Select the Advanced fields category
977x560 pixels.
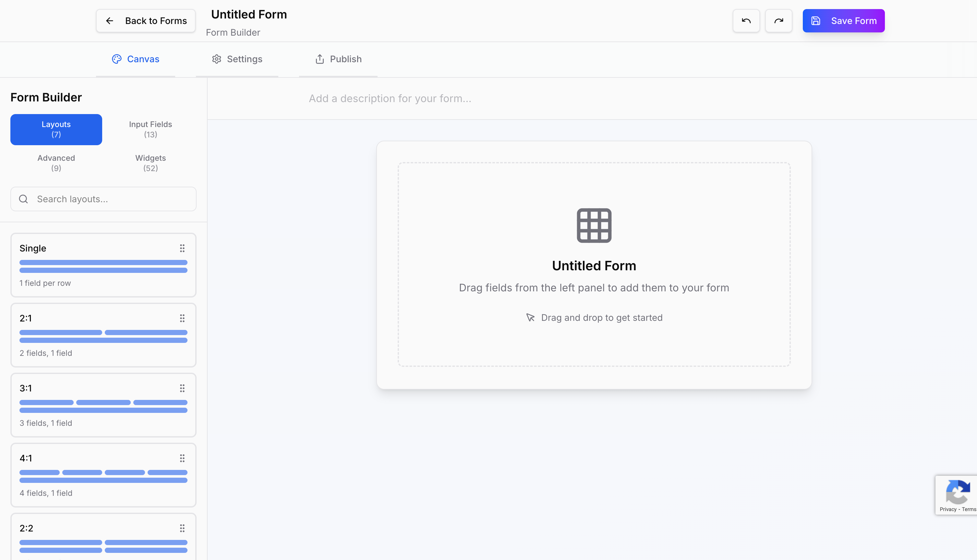pos(56,163)
